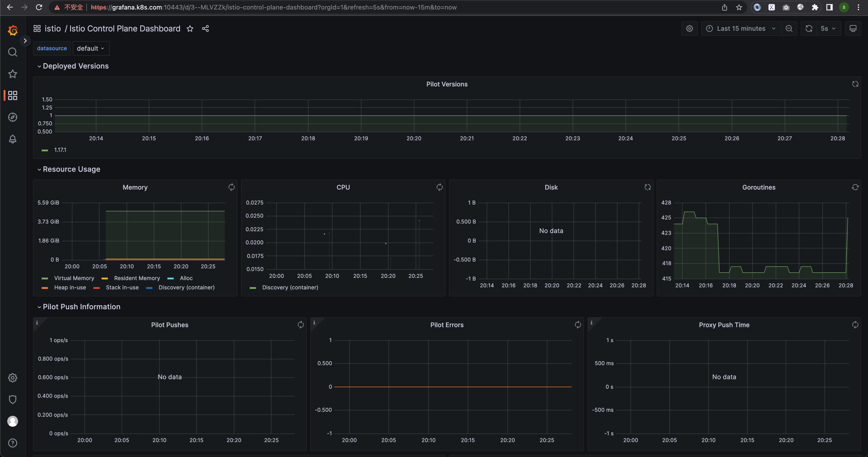Open the user profile avatar
Screen dimensions: 868x457
point(13,421)
